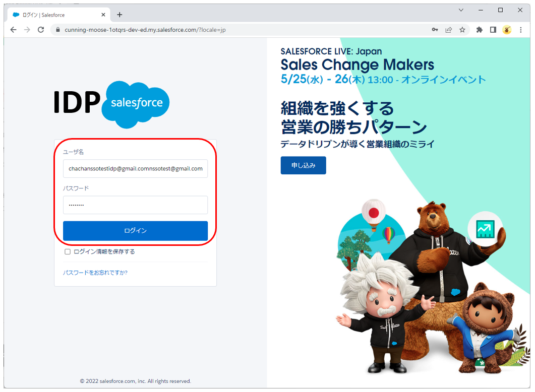535x392 pixels.
Task: Click the Salesforce cloud logo
Action: point(135,103)
